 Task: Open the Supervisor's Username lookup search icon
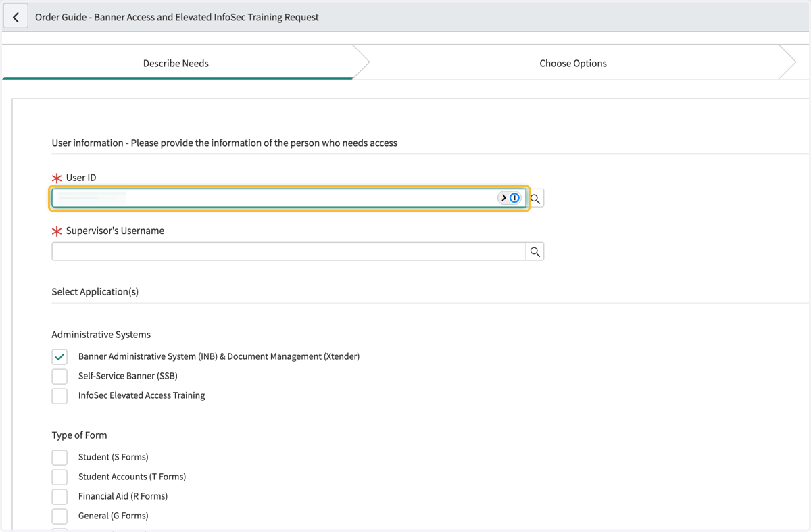tap(535, 251)
